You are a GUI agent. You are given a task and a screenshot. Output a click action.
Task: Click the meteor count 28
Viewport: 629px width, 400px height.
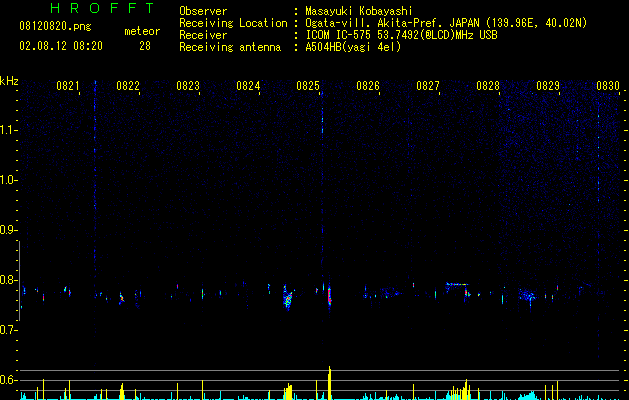pos(145,46)
